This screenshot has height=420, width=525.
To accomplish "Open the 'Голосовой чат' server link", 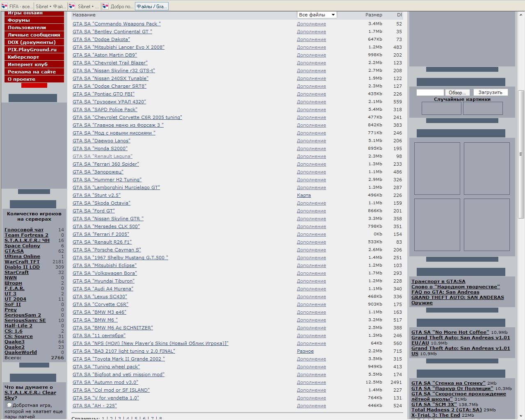I will 24,230.
